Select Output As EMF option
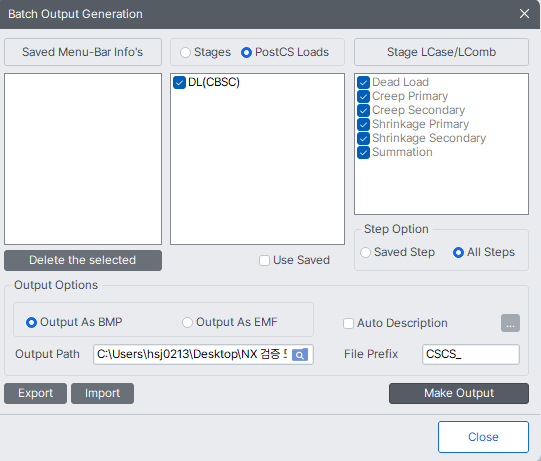 click(187, 322)
